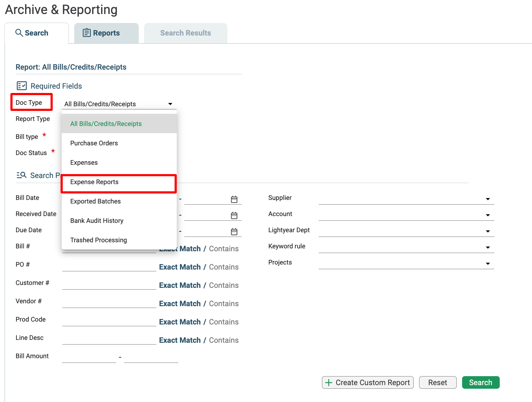The width and height of the screenshot is (532, 402).
Task: Open the Lightyear Dept dropdown
Action: (406, 231)
